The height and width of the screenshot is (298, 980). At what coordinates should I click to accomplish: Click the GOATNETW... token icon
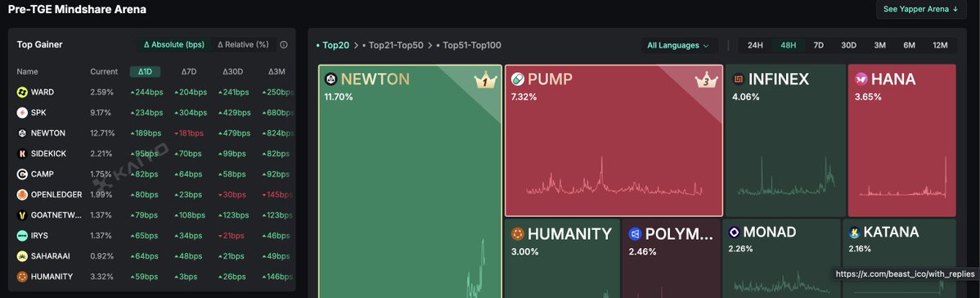[x=22, y=215]
